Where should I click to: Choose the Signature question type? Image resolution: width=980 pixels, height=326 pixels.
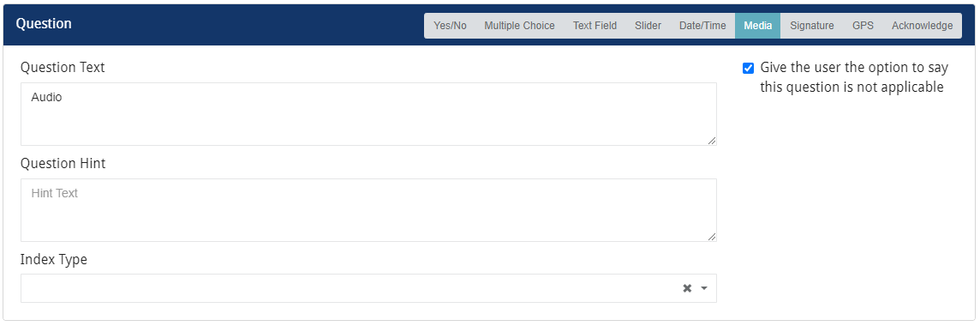(x=812, y=26)
